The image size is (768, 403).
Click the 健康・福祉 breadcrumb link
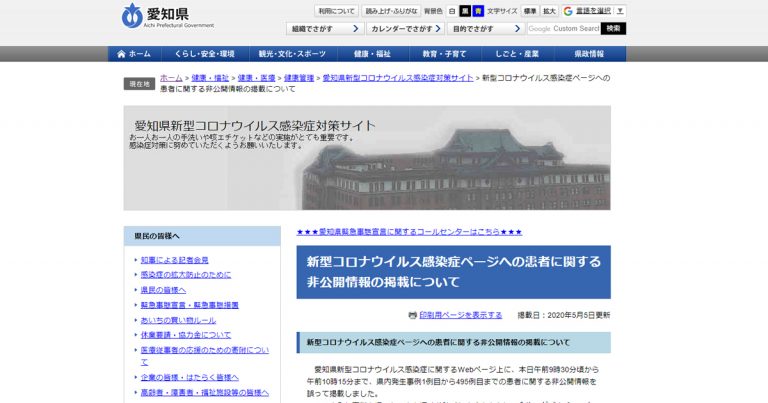pos(210,78)
